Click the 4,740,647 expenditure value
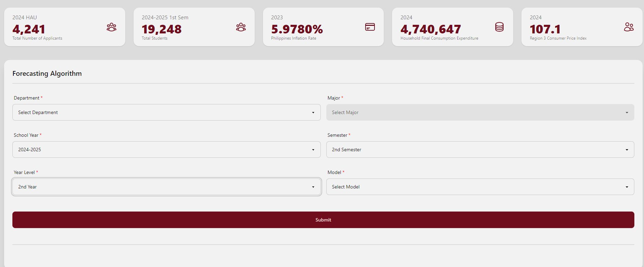The height and width of the screenshot is (267, 644). pyautogui.click(x=430, y=29)
